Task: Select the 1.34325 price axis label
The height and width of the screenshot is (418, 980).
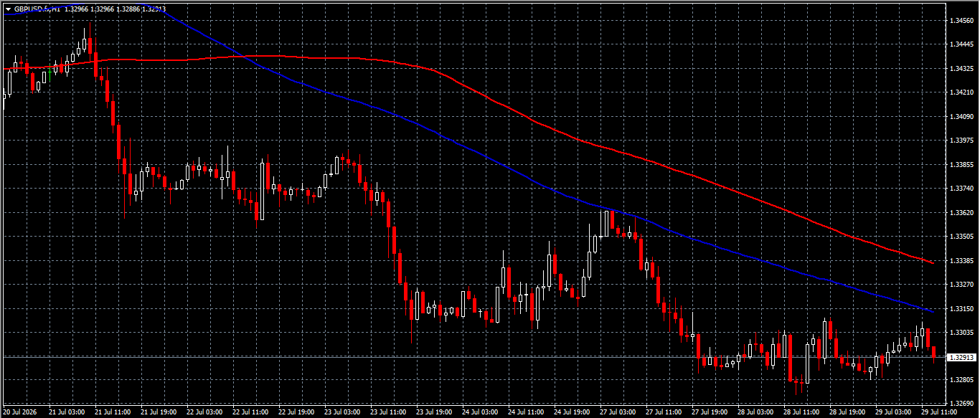Action: [x=961, y=69]
